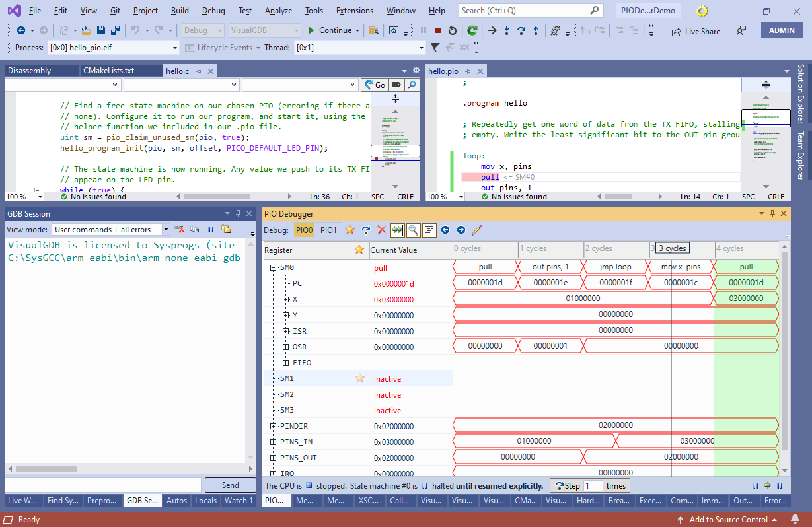Click the hello.c zoom 100 % dropdown
Viewport: 812px width, 527px height.
[24, 197]
